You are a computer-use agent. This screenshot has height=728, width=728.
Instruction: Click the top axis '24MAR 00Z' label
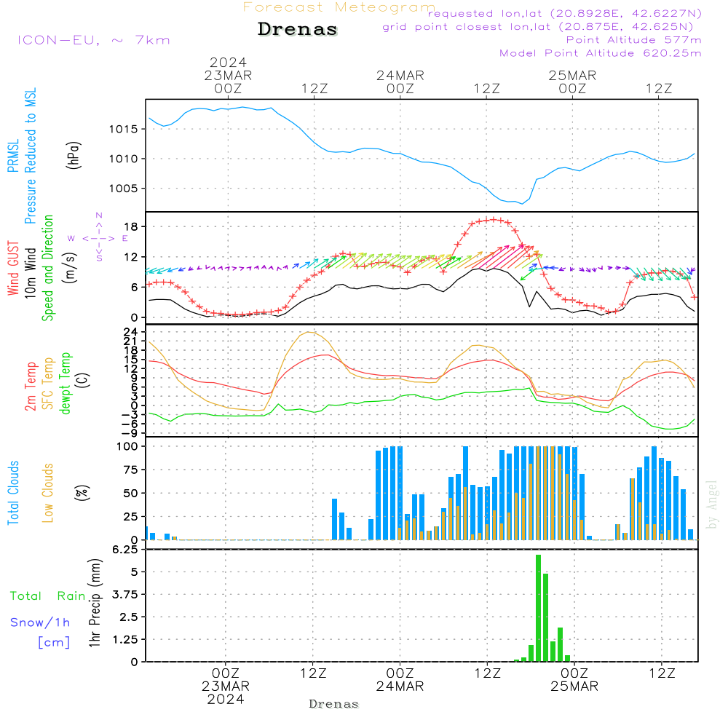400,82
